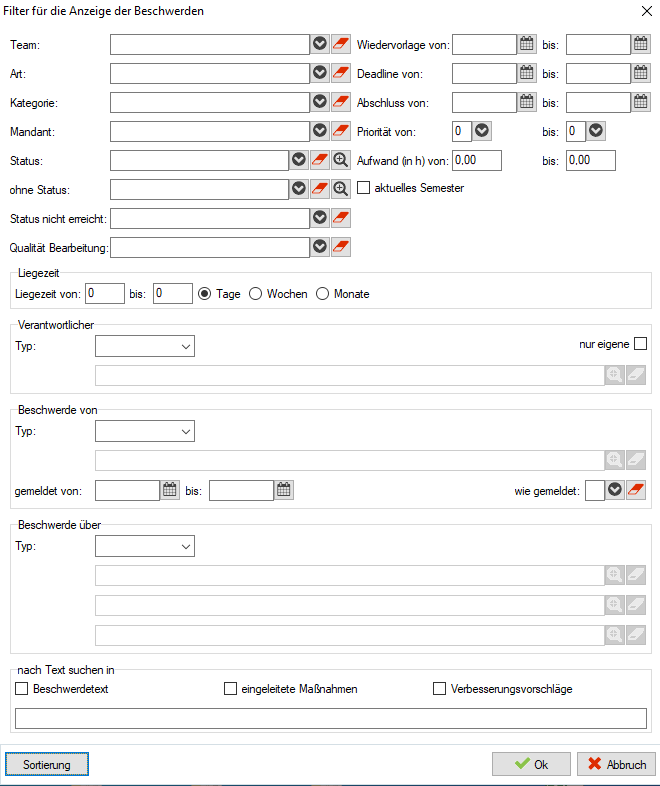Image resolution: width=660 pixels, height=786 pixels.
Task: Open calendar for gemeldet von date
Action: [x=170, y=490]
